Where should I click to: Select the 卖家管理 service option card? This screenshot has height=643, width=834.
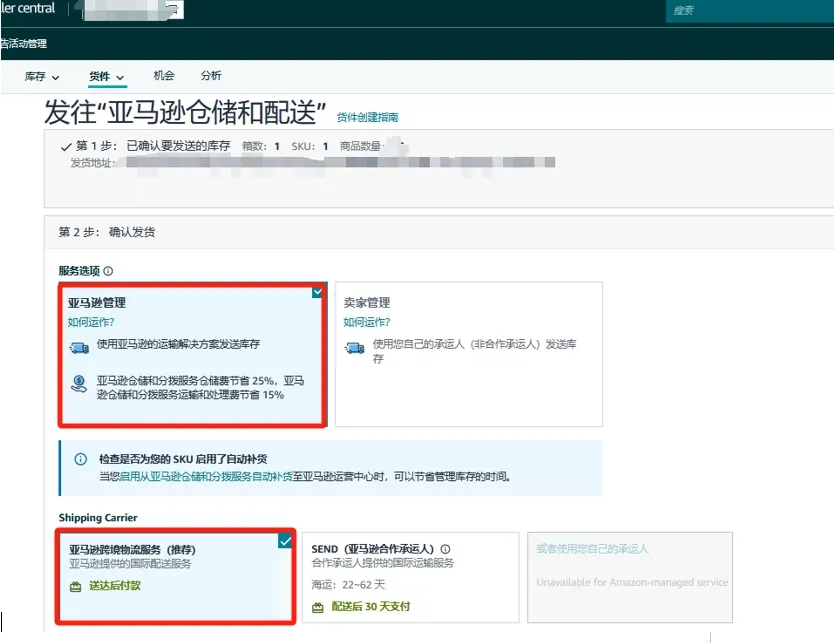tap(470, 355)
